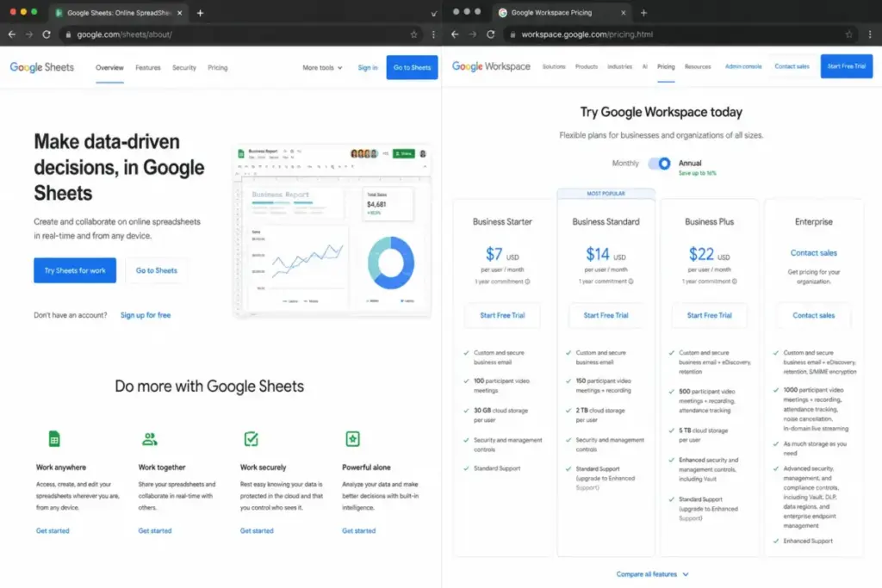Viewport: 882px width, 588px height.
Task: Open the Workspace browser three-dot menu
Action: (x=870, y=34)
